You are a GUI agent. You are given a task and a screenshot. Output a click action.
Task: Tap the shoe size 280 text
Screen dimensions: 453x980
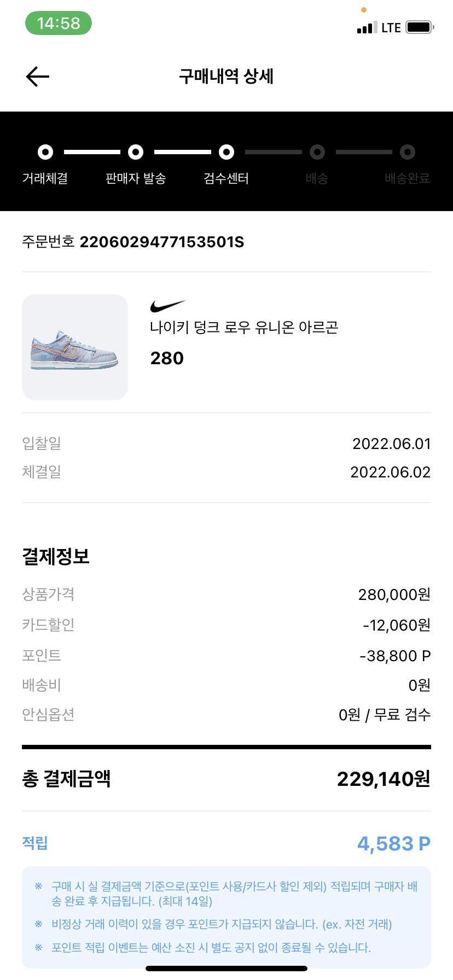click(167, 358)
